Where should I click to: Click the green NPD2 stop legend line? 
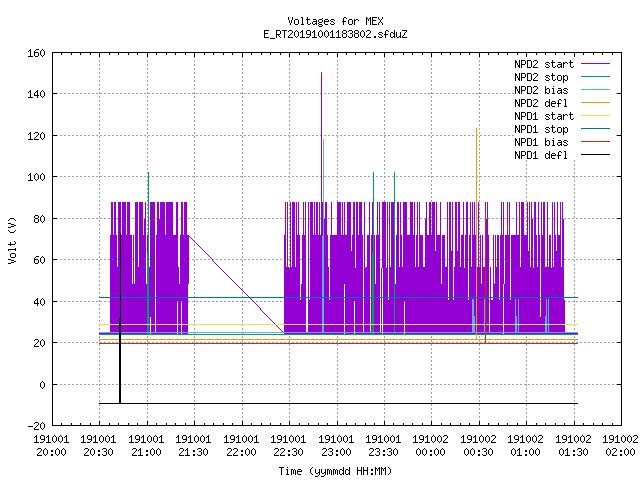(x=596, y=76)
